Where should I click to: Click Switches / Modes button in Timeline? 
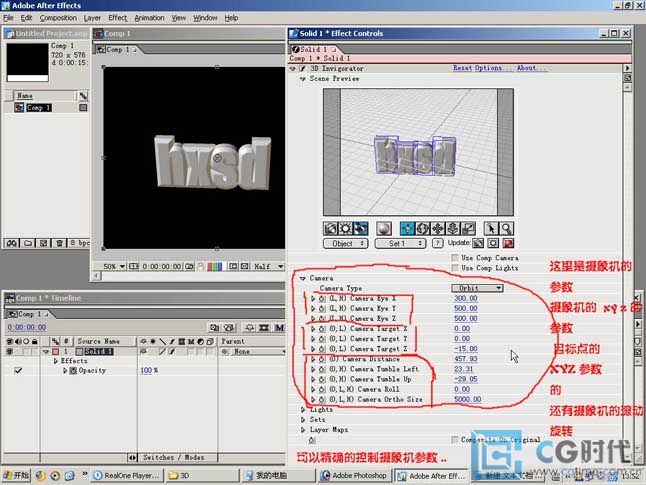click(173, 457)
